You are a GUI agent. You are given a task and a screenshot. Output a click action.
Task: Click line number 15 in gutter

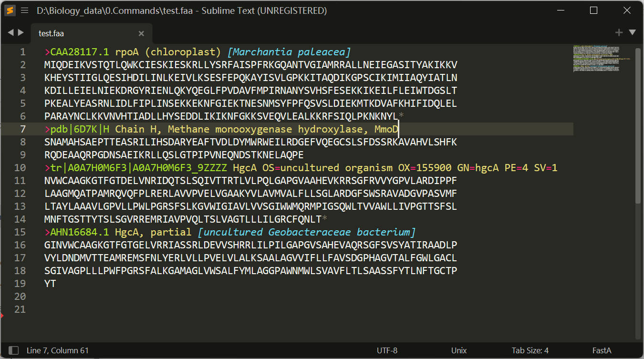coord(20,232)
